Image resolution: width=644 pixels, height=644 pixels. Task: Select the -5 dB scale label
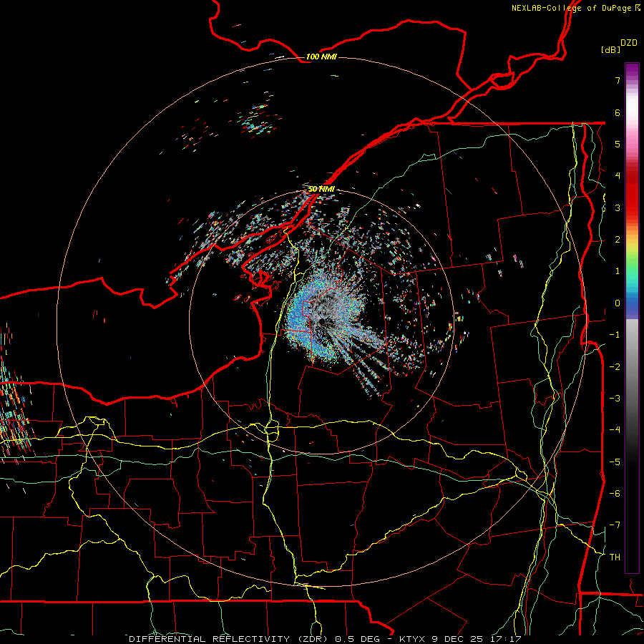[615, 462]
